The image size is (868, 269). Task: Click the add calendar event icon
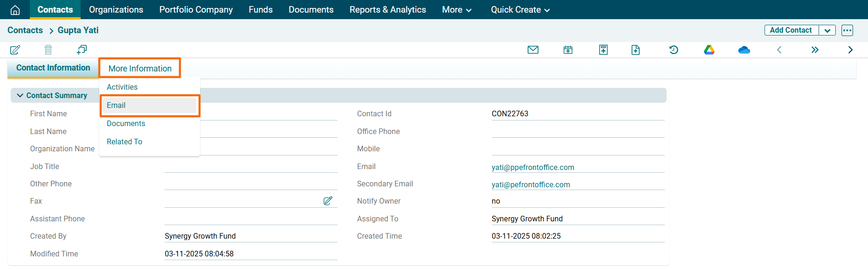point(568,50)
